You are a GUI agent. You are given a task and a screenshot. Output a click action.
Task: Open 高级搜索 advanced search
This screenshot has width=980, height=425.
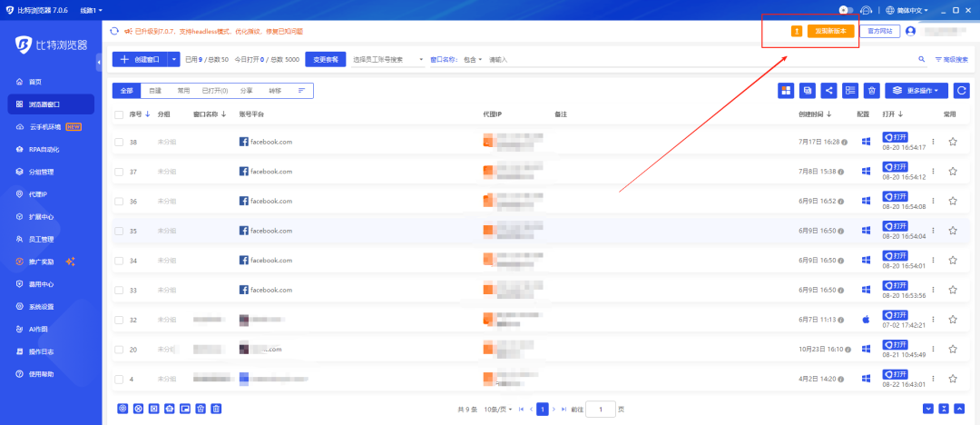(x=951, y=59)
